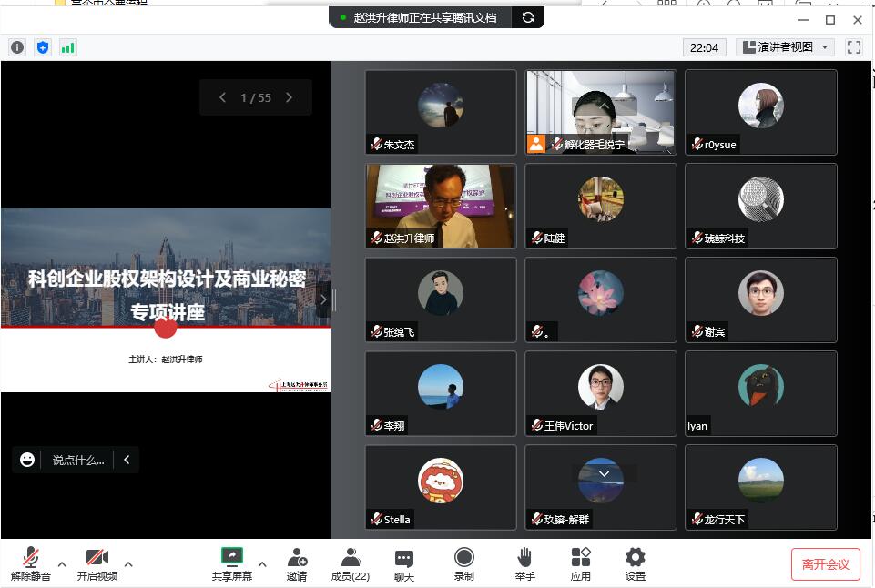Image resolution: width=875 pixels, height=588 pixels.
Task: Go to next slide arrow
Action: (290, 97)
